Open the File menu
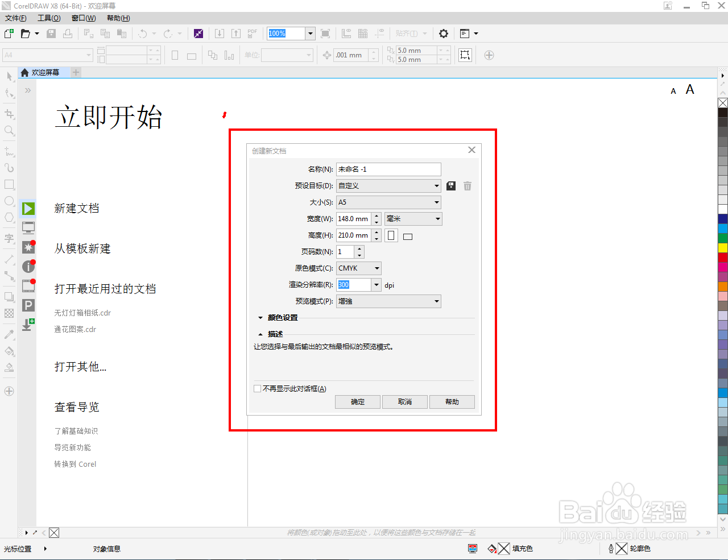The height and width of the screenshot is (560, 728). click(x=16, y=18)
